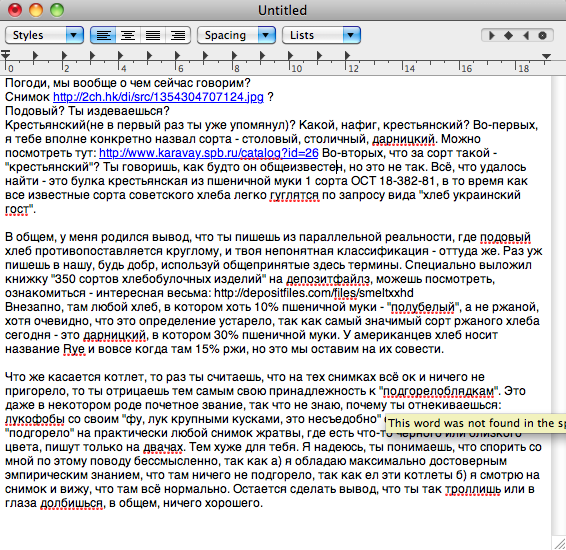566x550 pixels.
Task: Click the word 'общеизвестен' at the text cursor
Action: point(301,167)
